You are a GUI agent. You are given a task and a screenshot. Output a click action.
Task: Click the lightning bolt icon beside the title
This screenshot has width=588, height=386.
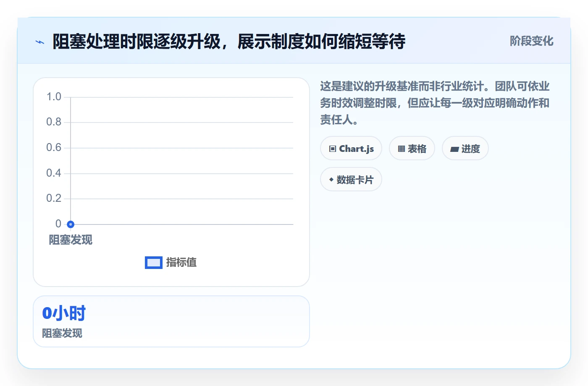pyautogui.click(x=40, y=42)
